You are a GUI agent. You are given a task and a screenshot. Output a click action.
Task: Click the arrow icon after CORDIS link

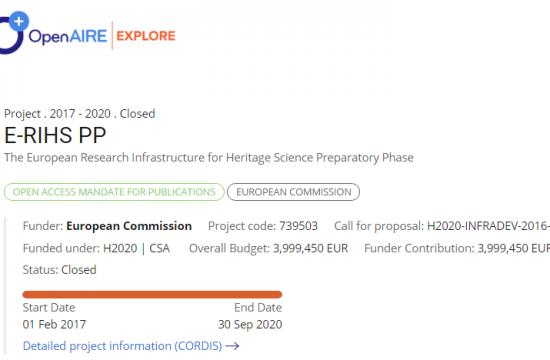[232, 346]
